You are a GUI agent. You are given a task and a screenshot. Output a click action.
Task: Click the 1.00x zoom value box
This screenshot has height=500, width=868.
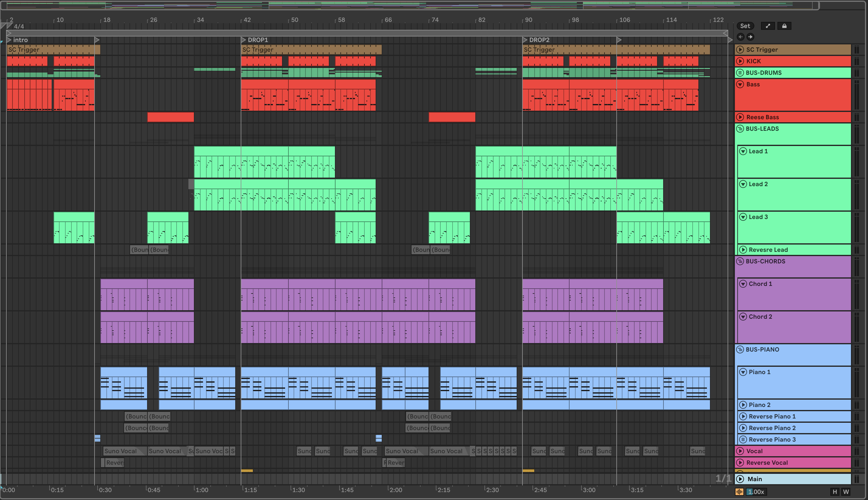[x=756, y=492]
